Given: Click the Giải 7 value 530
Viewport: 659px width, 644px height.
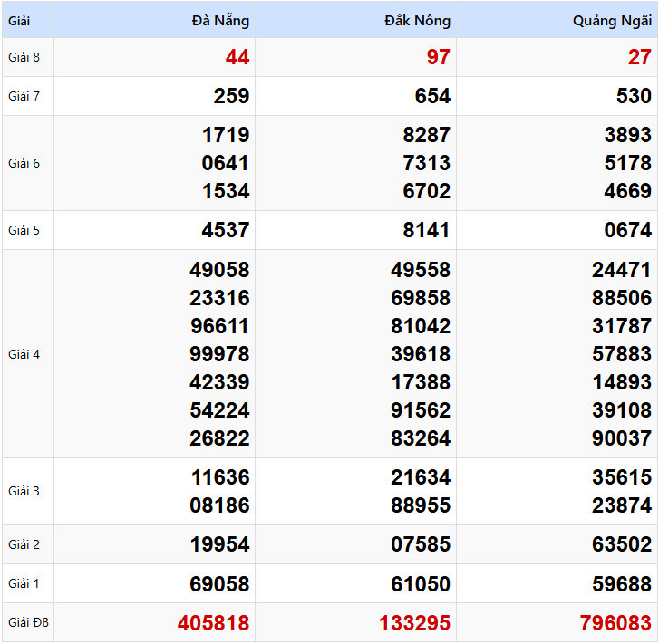Looking at the screenshot, I should click(634, 96).
